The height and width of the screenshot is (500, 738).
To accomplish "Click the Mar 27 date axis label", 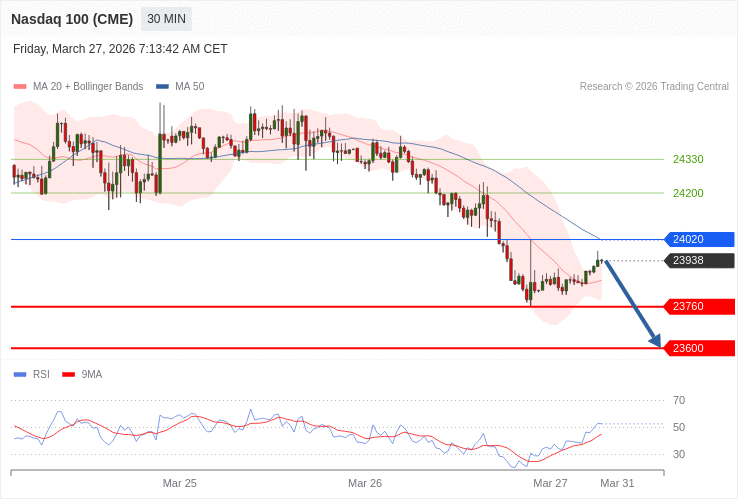I will 550,484.
